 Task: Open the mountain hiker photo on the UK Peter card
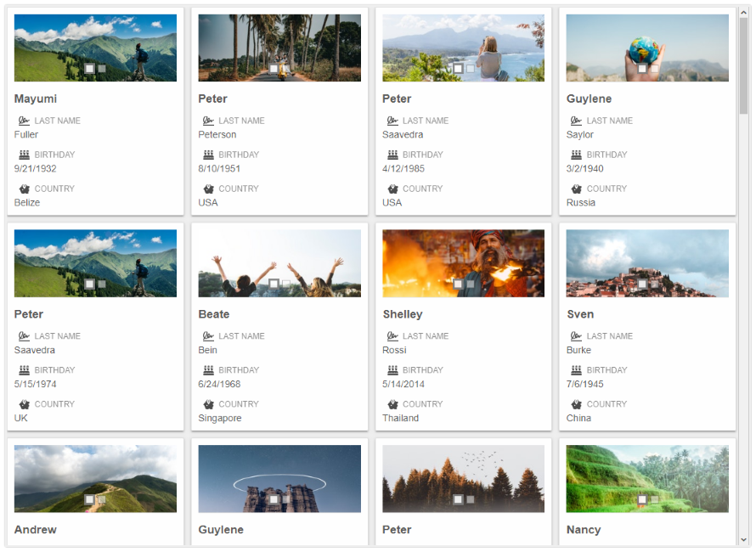[x=95, y=263]
